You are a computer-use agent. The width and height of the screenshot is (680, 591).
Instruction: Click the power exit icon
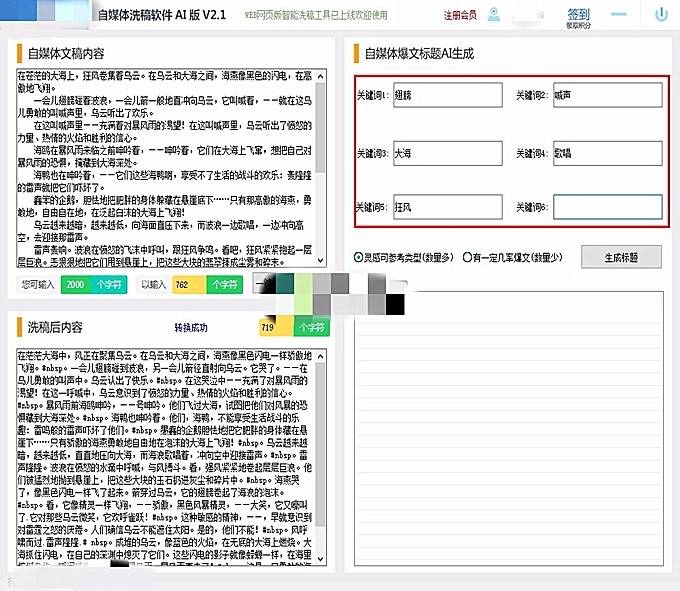661,15
